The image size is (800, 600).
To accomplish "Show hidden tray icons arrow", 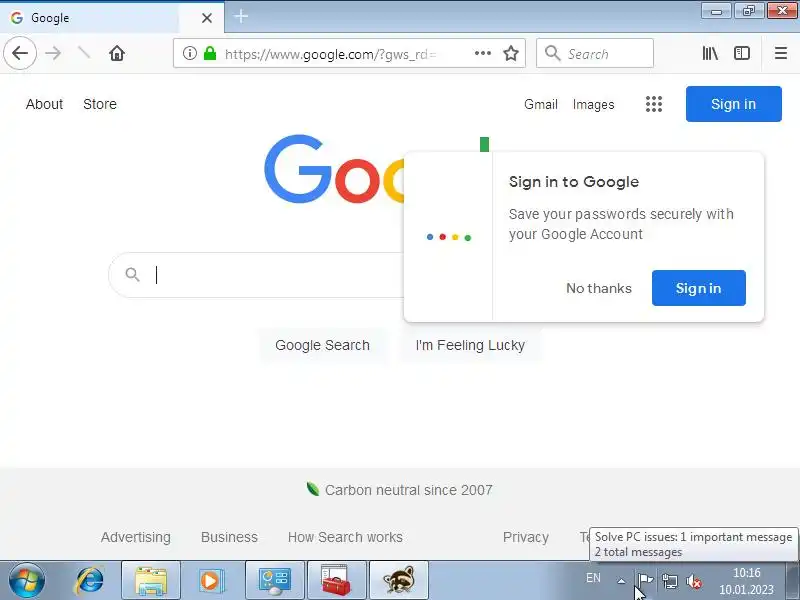I will pos(621,581).
